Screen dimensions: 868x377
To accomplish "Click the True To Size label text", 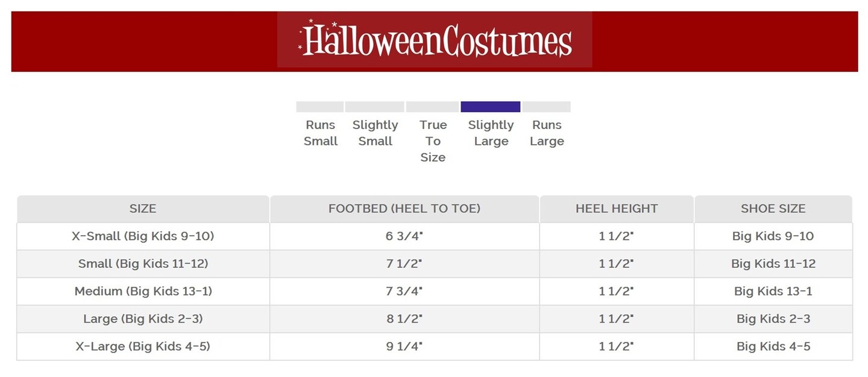I will (433, 141).
